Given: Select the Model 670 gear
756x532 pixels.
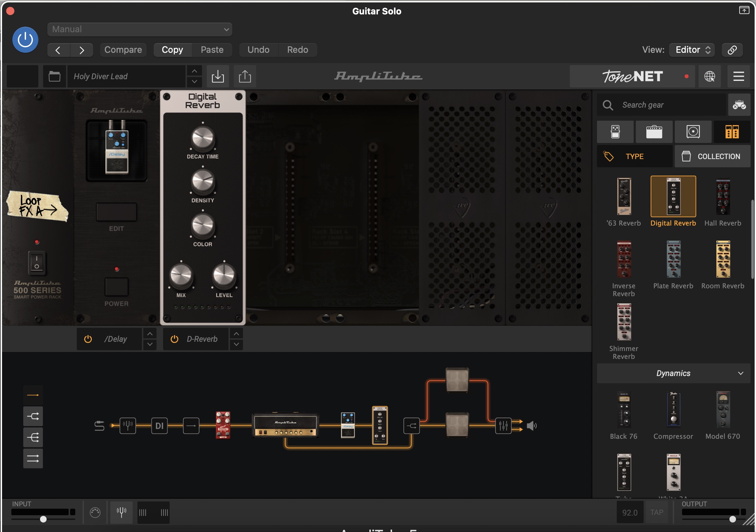Looking at the screenshot, I should 723,415.
